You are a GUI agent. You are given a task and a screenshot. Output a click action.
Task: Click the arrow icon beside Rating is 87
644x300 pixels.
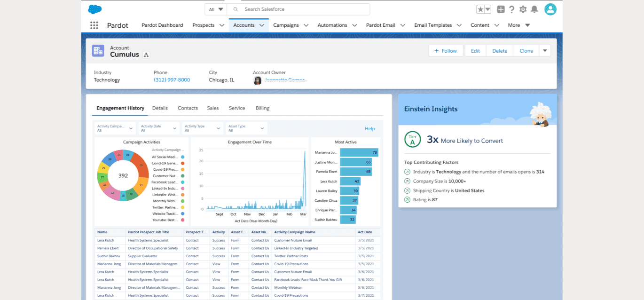[x=407, y=200]
